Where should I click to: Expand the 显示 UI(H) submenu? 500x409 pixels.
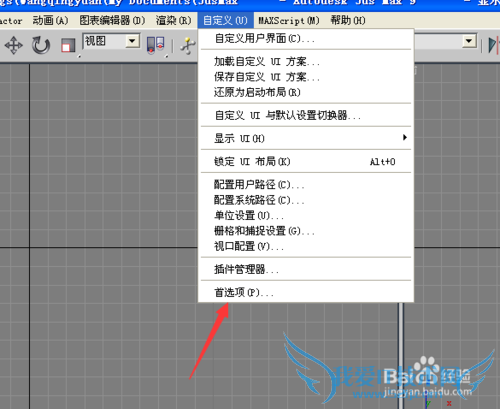click(x=306, y=138)
